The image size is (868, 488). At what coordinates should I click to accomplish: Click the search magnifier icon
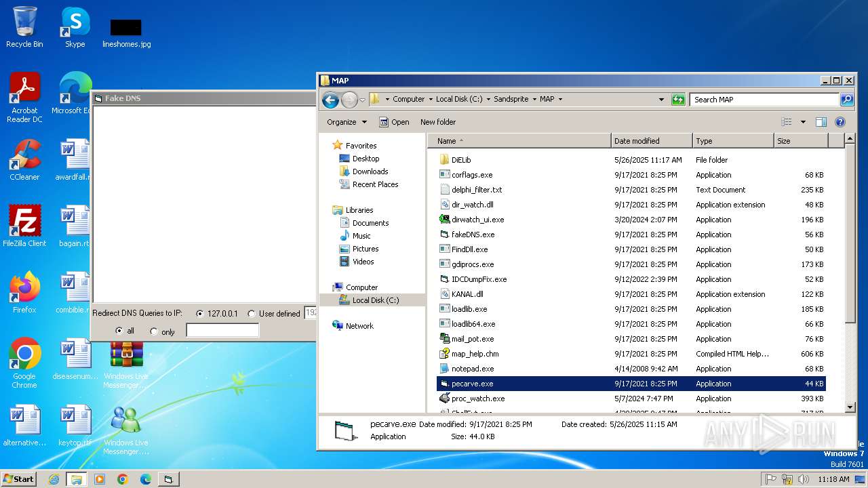847,100
